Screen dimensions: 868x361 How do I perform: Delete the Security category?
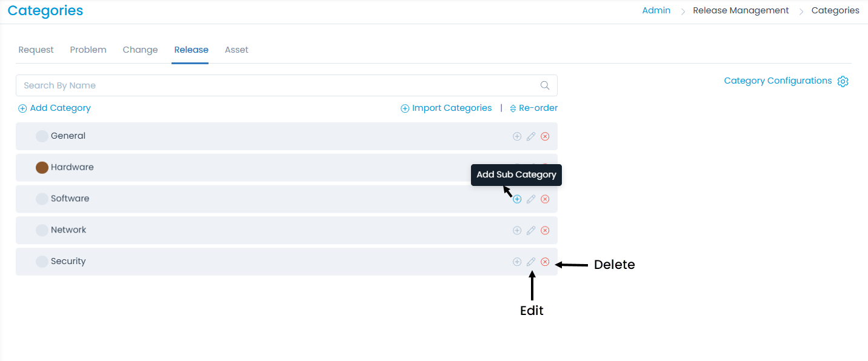545,262
